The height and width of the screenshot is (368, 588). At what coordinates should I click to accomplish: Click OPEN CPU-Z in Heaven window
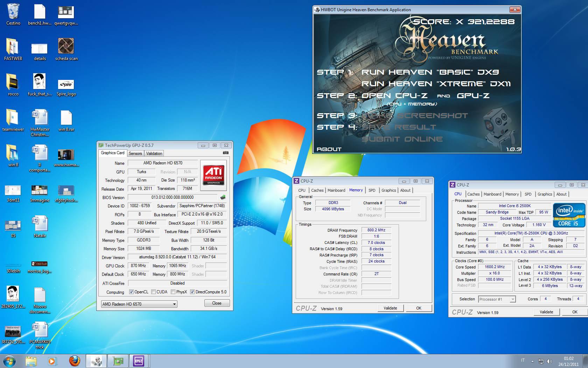pos(394,96)
